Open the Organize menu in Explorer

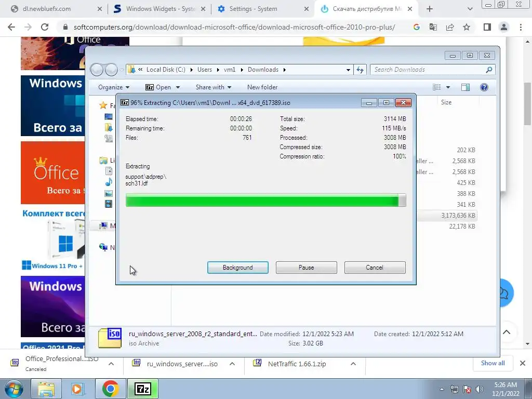tap(114, 87)
